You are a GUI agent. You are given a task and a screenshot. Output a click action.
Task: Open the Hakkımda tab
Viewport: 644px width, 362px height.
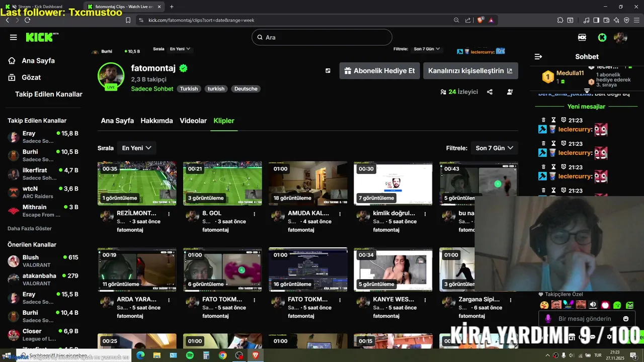tap(156, 121)
